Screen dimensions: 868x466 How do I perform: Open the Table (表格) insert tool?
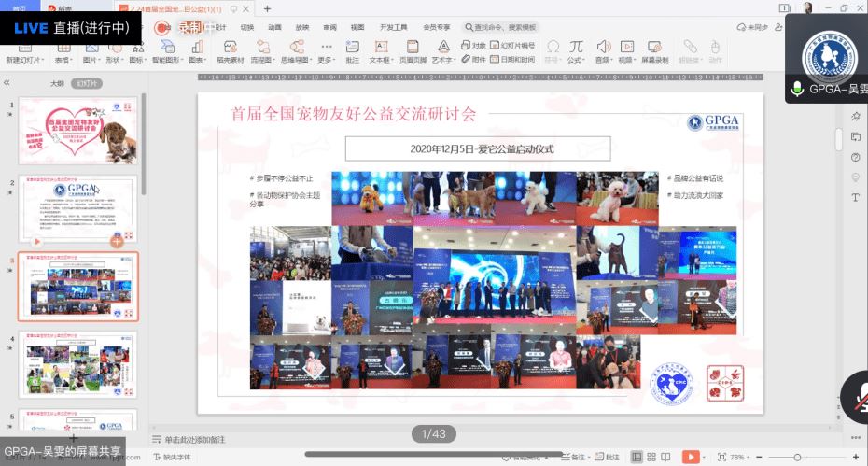tap(63, 52)
